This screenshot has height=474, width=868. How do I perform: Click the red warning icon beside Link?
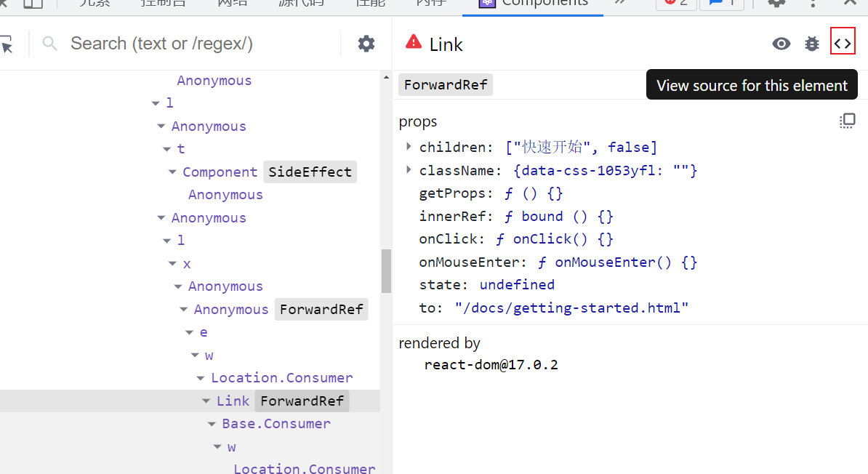pyautogui.click(x=414, y=43)
